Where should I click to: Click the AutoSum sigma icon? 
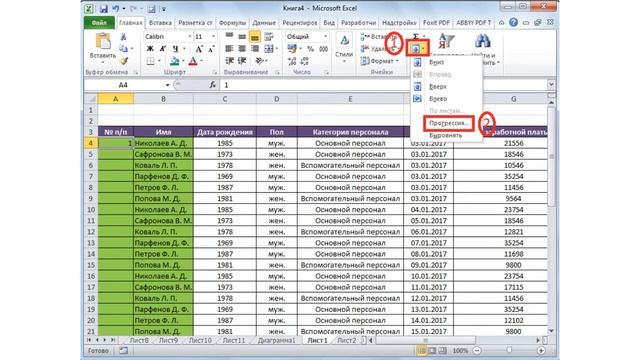click(x=415, y=37)
